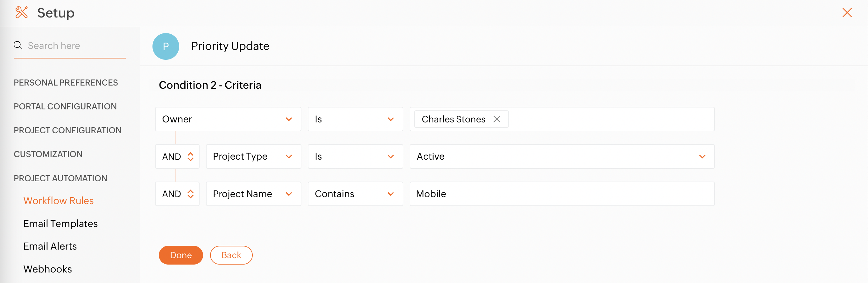868x283 pixels.
Task: Toggle the AND operator before Project Type
Action: click(177, 156)
